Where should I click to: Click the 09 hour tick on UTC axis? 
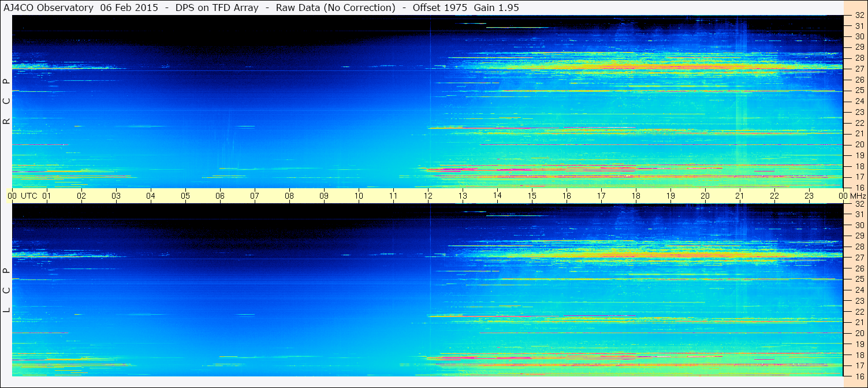tap(324, 196)
